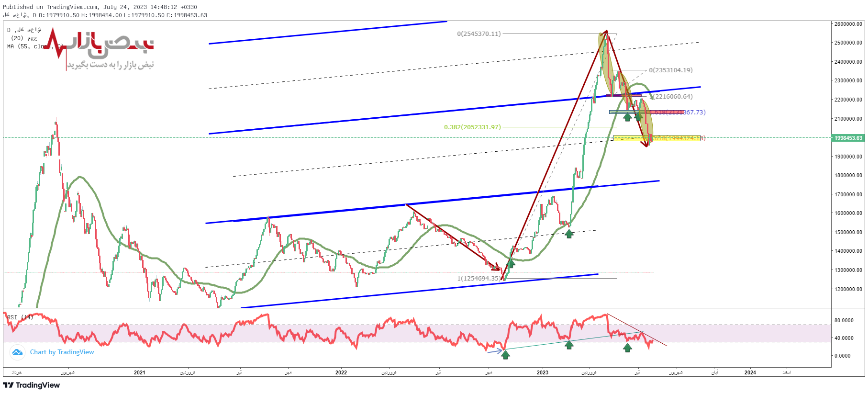
Task: Click the 2022 label on time axis
Action: 341,372
